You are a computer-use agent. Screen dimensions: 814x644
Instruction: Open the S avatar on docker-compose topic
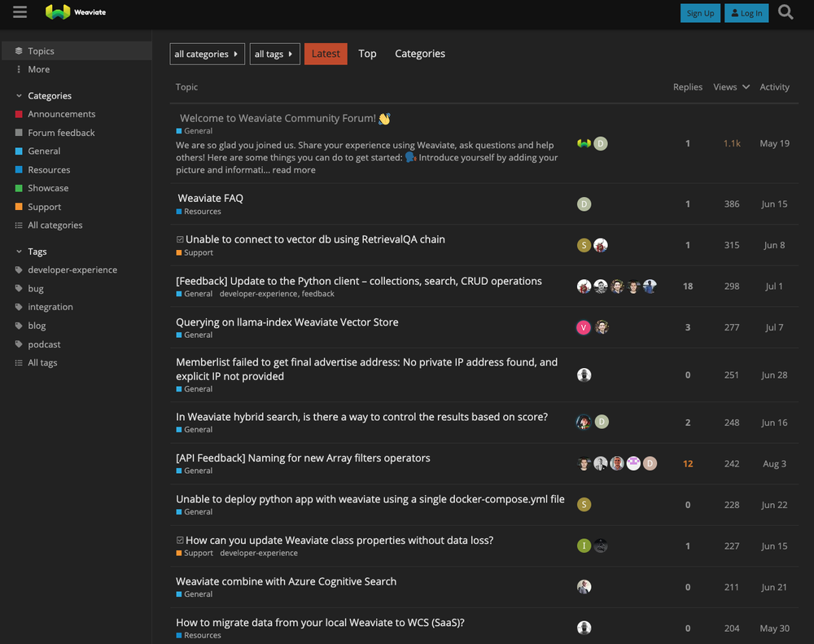coord(584,504)
